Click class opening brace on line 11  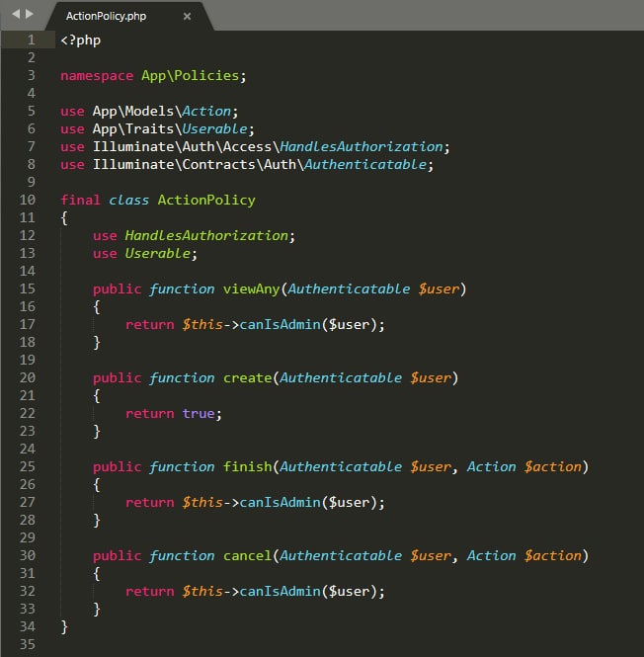(64, 218)
